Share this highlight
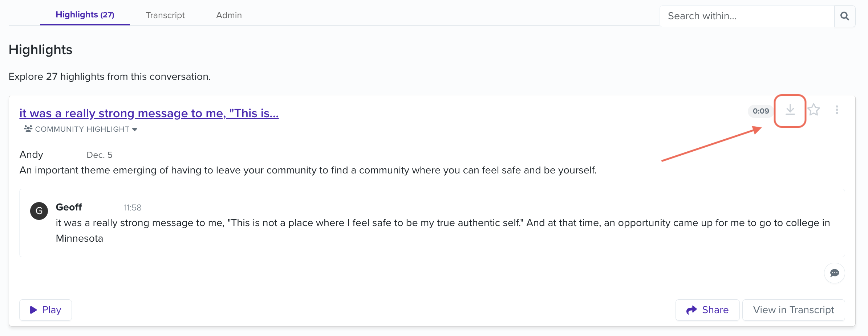 [707, 310]
